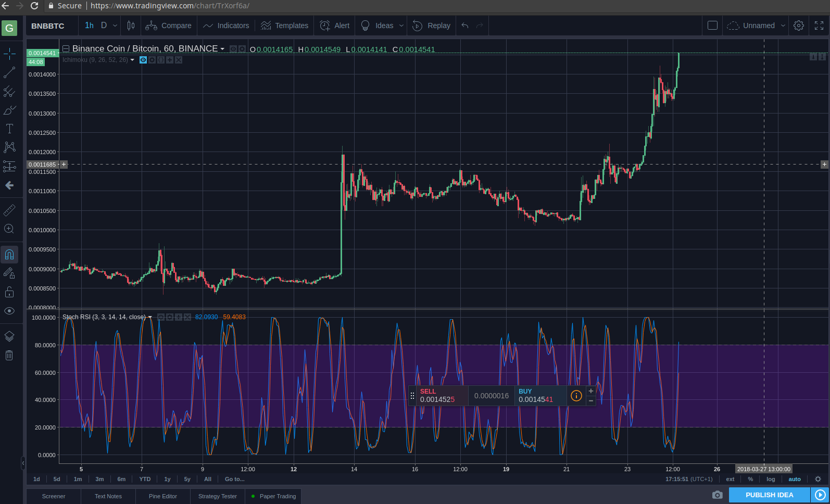Select the ruler measure tool
This screenshot has width=830, height=504.
click(9, 210)
